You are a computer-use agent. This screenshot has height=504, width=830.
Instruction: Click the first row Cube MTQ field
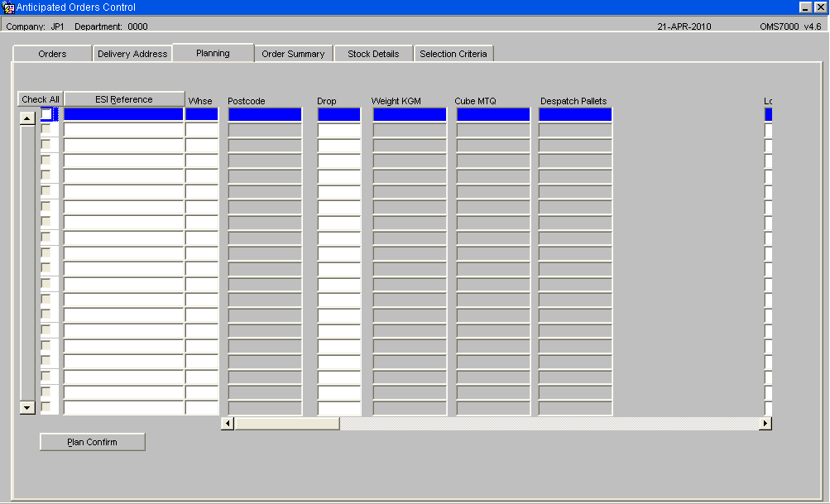pos(493,114)
